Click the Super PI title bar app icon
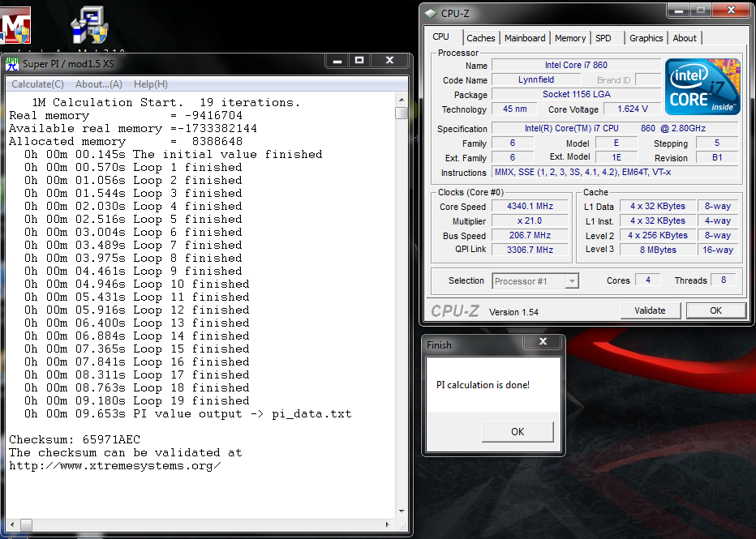Image resolution: width=756 pixels, height=539 pixels. (x=12, y=63)
